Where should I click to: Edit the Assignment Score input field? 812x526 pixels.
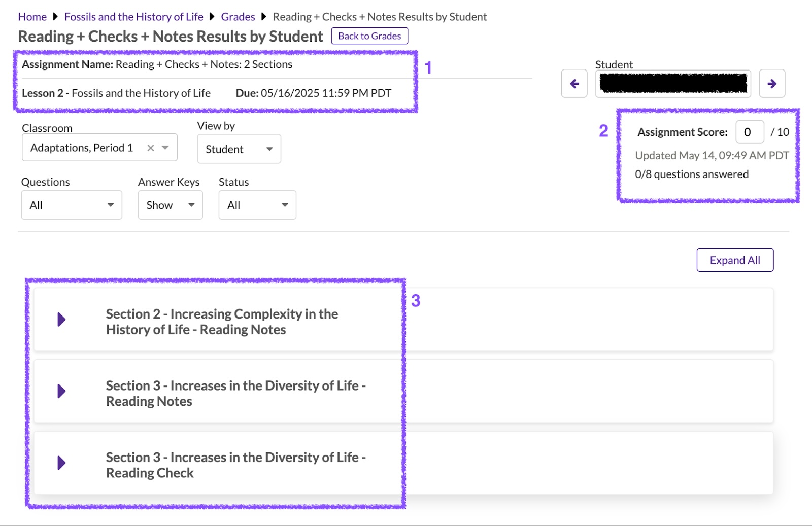(750, 132)
